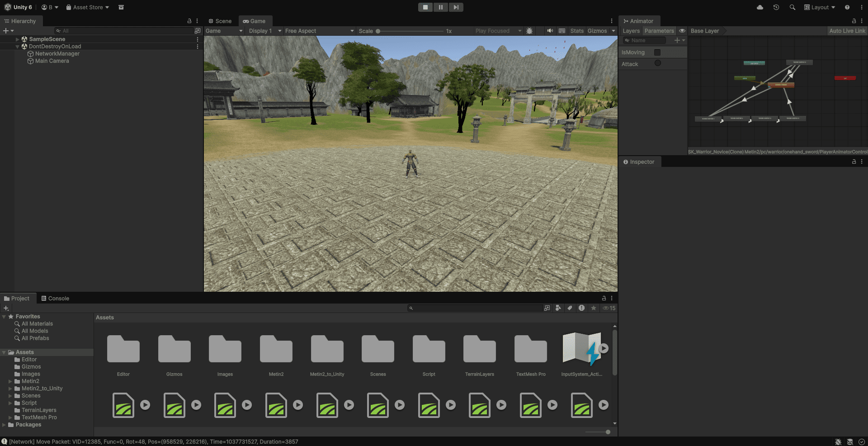Open the Frame Debugger bug icon
The image size is (868, 446).
coord(529,31)
